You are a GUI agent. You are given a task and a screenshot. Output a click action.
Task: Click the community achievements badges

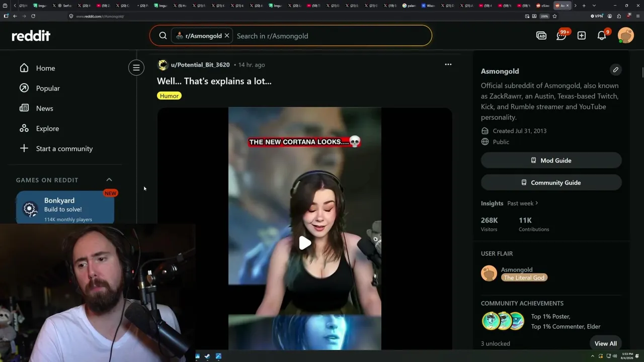point(504,321)
